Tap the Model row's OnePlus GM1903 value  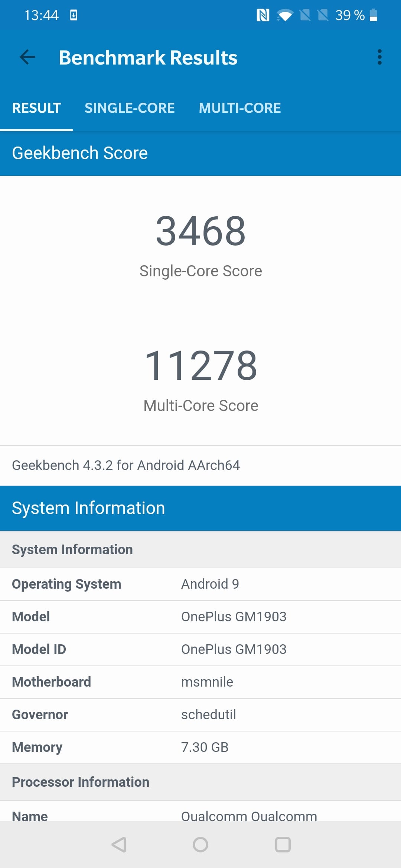[x=234, y=617]
